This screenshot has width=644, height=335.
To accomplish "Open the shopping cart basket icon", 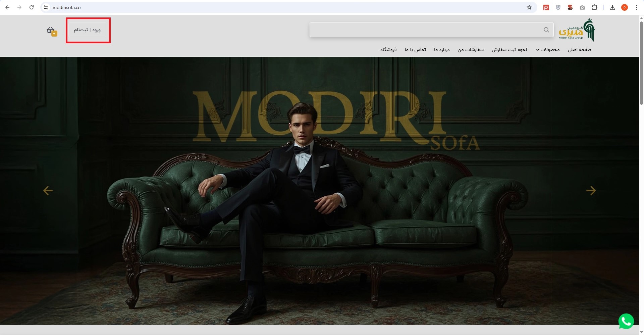I will point(52,31).
